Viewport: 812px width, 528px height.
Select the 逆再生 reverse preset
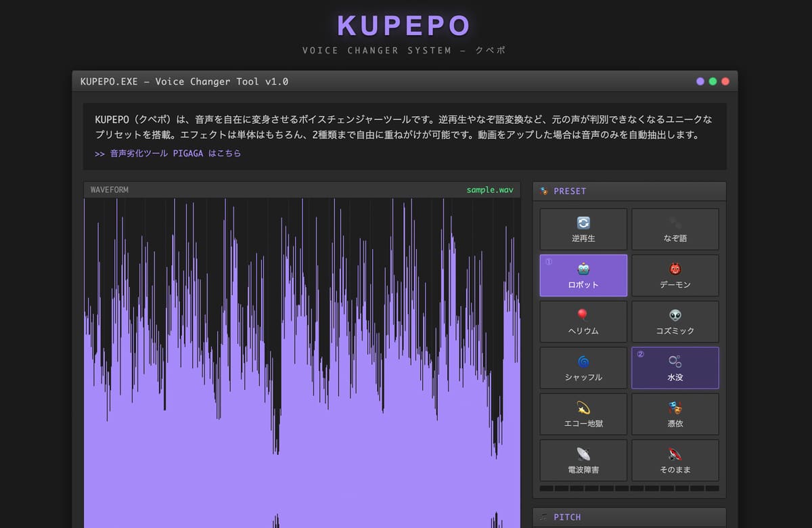coord(583,229)
